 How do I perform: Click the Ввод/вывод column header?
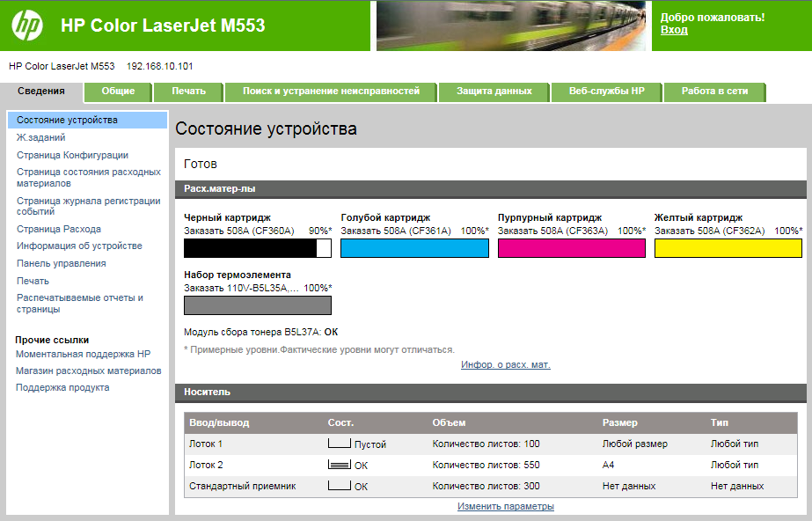(x=219, y=422)
